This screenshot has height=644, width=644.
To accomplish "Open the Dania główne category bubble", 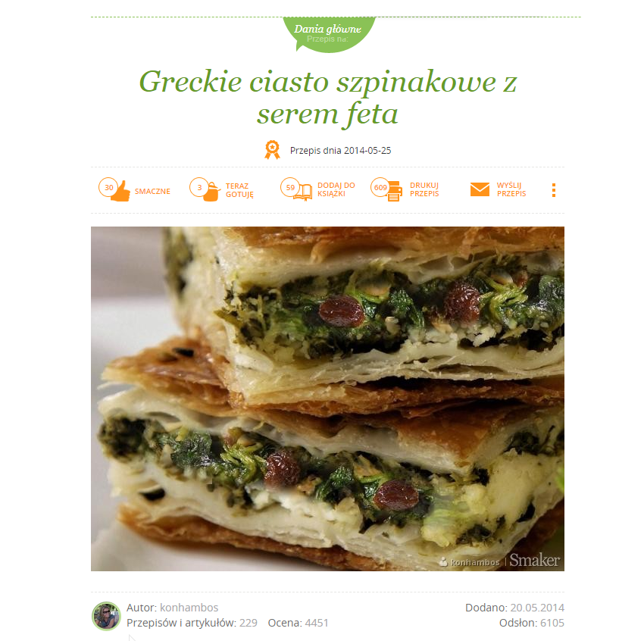I will pos(329,34).
